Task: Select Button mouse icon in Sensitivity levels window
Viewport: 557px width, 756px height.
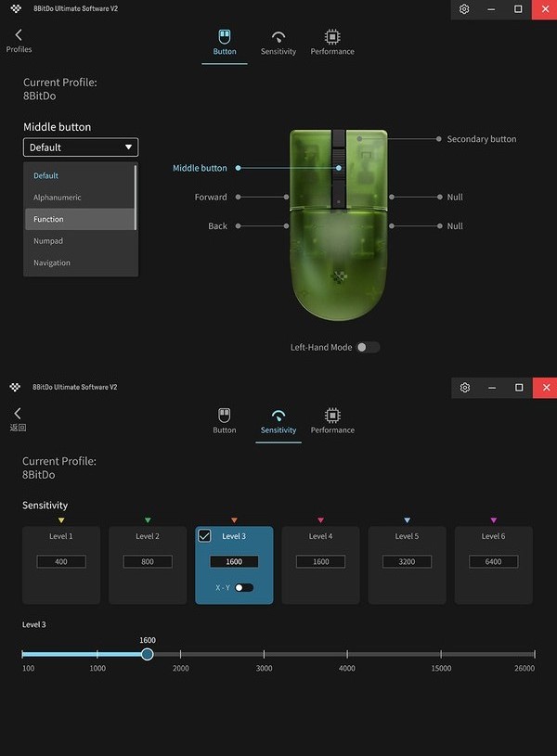Action: pyautogui.click(x=225, y=416)
